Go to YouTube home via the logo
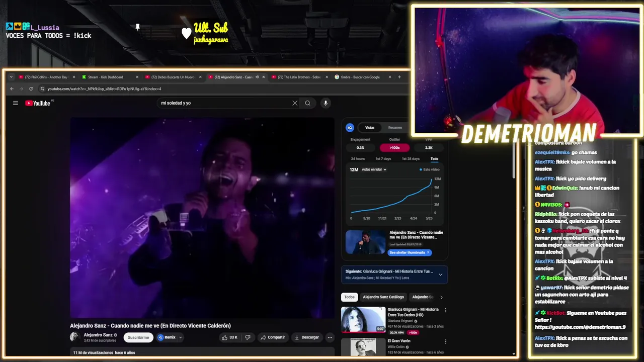The image size is (644, 362). 38,103
